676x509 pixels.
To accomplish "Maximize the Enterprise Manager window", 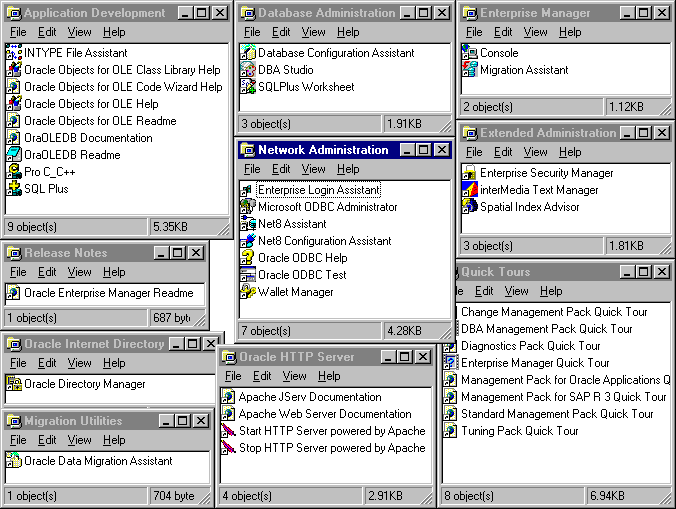I will [x=643, y=13].
